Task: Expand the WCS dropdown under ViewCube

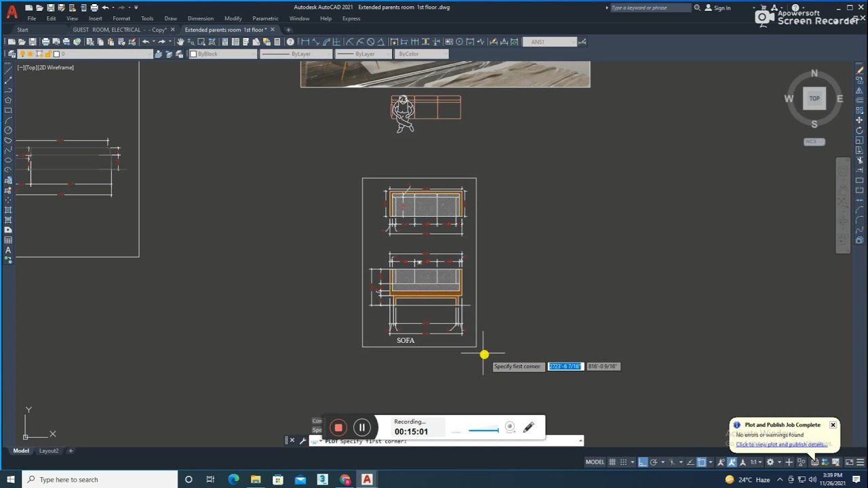Action: coord(814,142)
